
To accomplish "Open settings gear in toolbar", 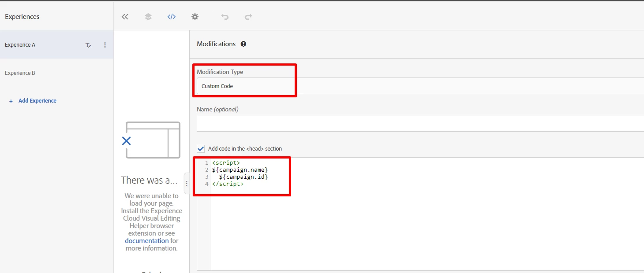I will tap(195, 17).
